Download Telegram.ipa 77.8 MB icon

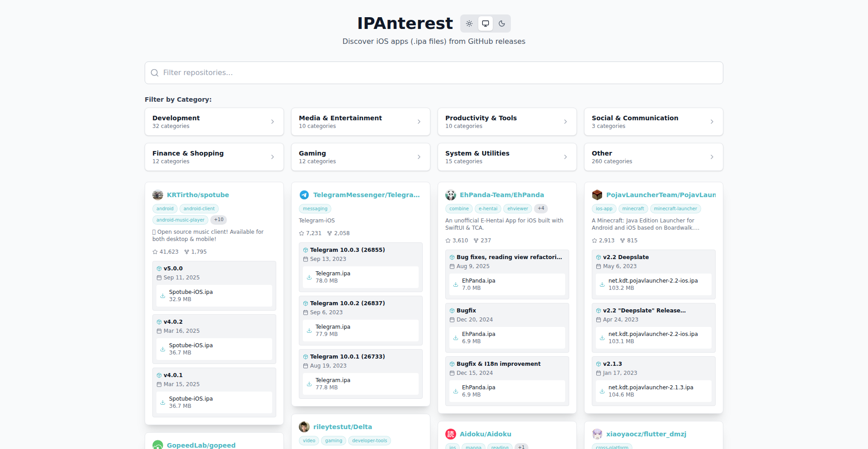point(309,384)
